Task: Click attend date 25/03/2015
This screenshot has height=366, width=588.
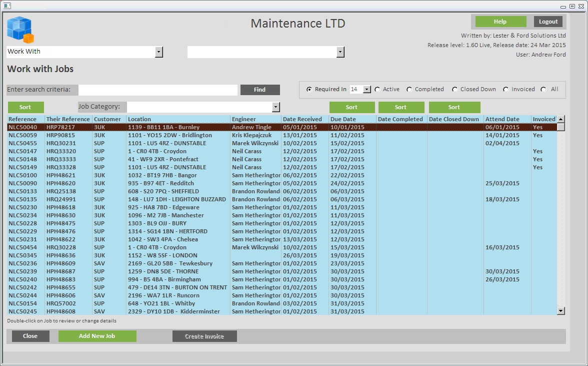Action: pos(502,183)
